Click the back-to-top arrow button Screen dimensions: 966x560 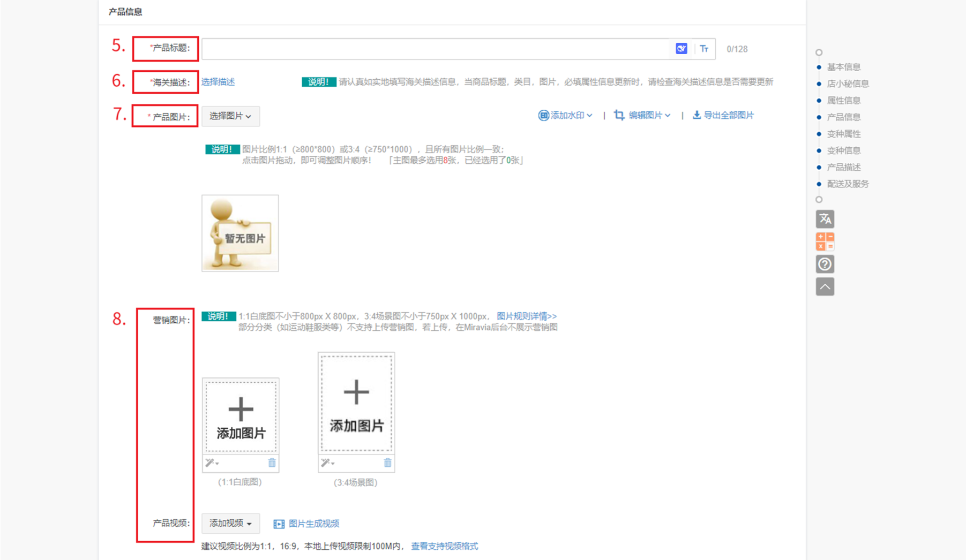click(825, 286)
